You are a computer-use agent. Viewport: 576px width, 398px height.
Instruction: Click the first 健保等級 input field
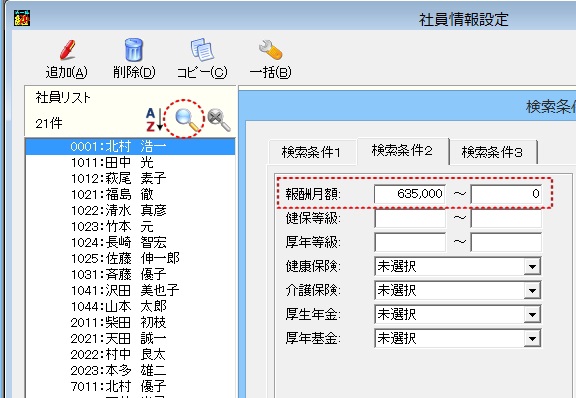[x=410, y=218]
